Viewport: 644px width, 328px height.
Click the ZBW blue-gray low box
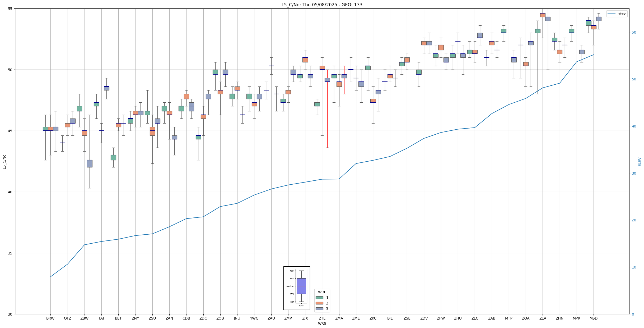pos(90,163)
